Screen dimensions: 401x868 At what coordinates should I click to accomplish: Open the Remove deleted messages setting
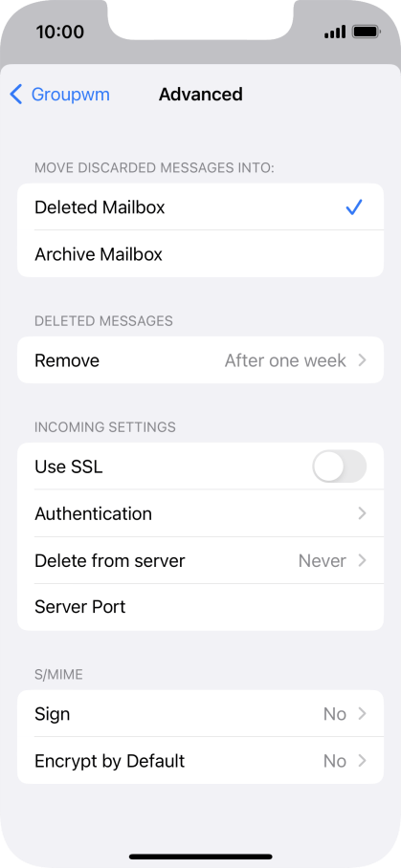coord(201,360)
